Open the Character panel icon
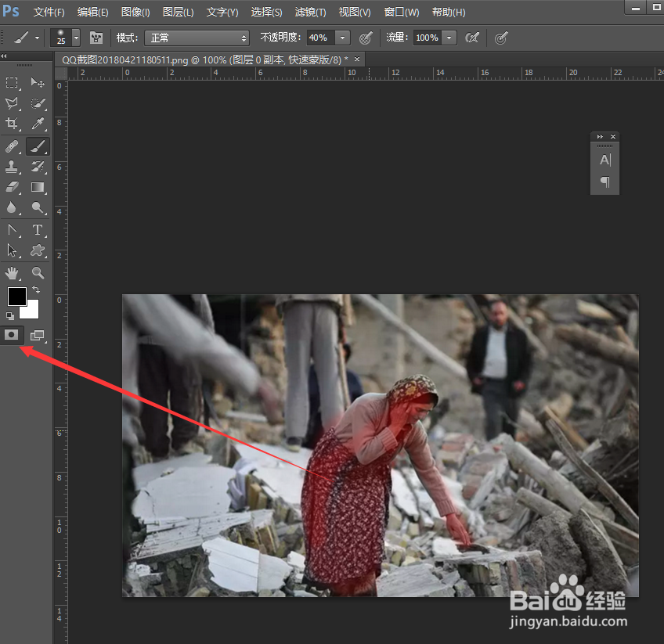Screen dimensions: 664x644 tap(604, 160)
